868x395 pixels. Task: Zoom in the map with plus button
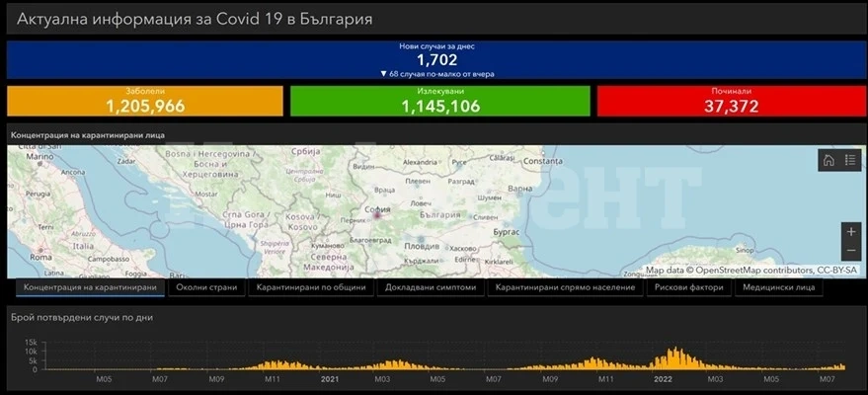click(x=851, y=232)
